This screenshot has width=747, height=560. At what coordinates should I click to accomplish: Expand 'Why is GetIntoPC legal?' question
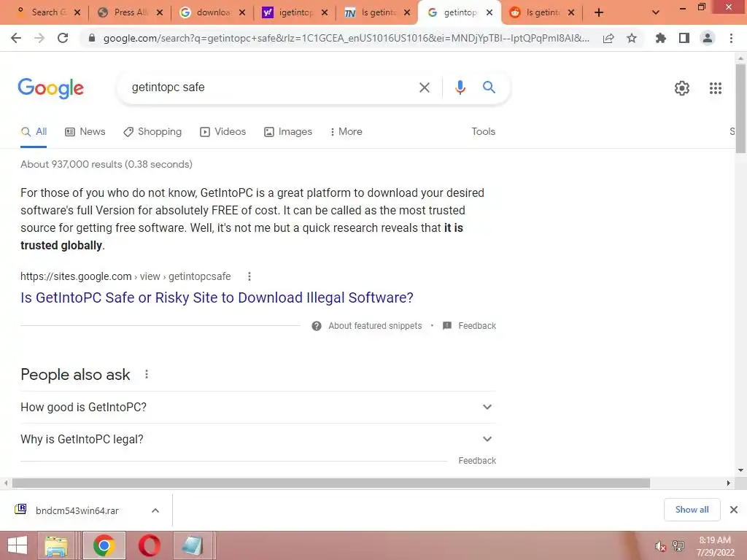(258, 439)
